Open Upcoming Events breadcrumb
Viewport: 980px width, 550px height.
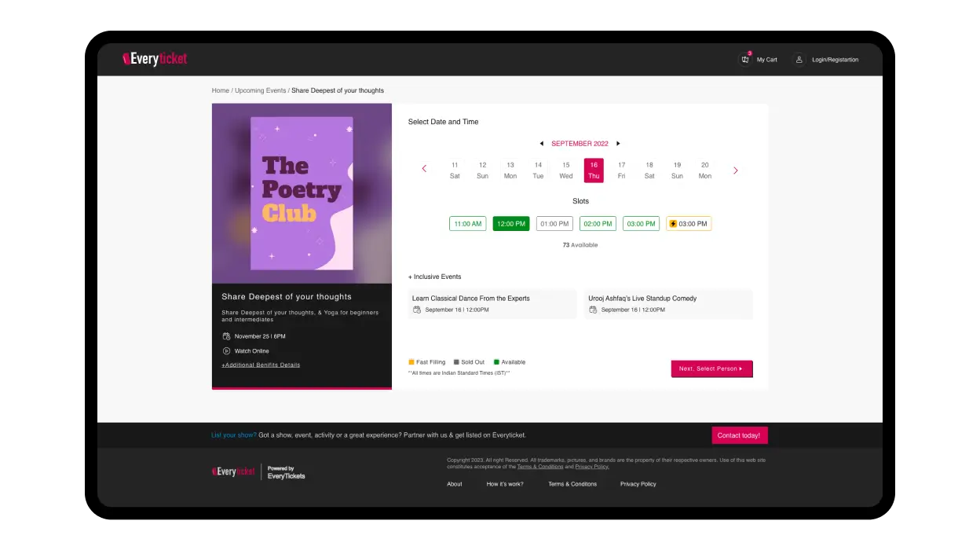tap(260, 90)
